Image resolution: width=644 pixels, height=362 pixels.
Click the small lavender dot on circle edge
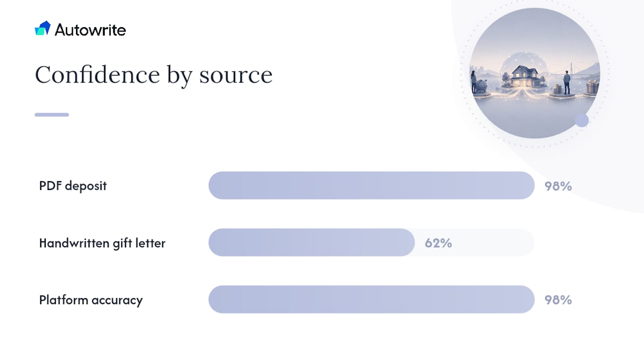point(582,120)
